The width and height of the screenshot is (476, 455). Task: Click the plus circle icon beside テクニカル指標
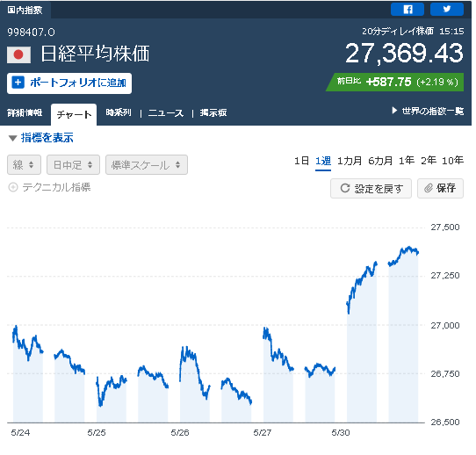click(13, 187)
